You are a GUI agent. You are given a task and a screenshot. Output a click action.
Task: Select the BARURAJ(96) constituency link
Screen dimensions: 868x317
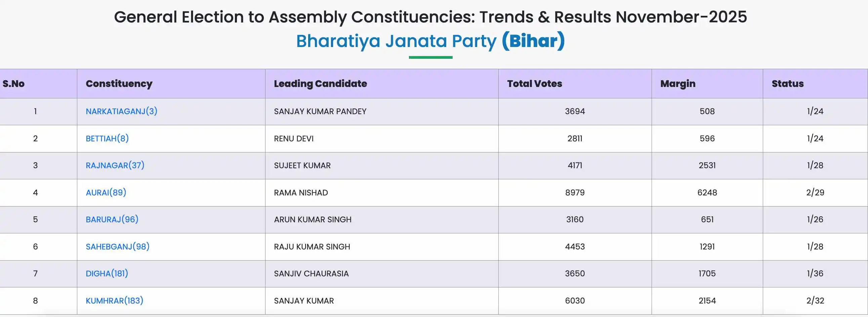112,220
